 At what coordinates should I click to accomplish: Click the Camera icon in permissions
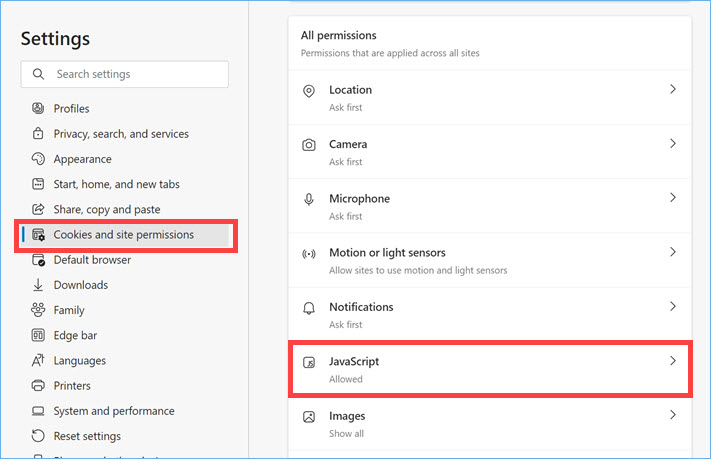tap(309, 145)
